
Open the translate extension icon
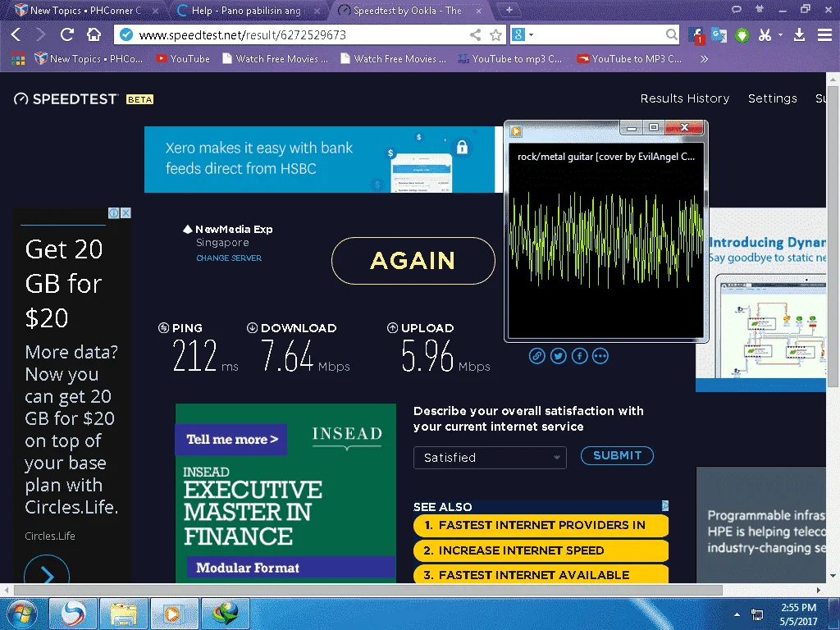(719, 35)
